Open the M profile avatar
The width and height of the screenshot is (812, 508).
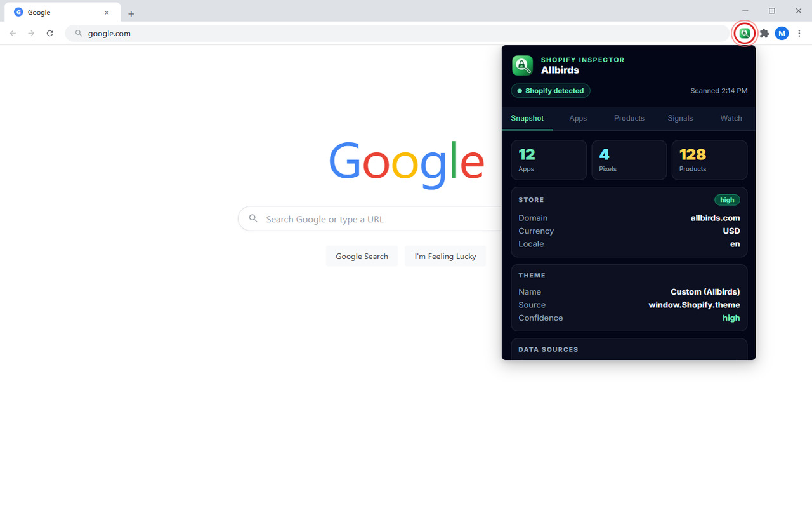pyautogui.click(x=782, y=33)
